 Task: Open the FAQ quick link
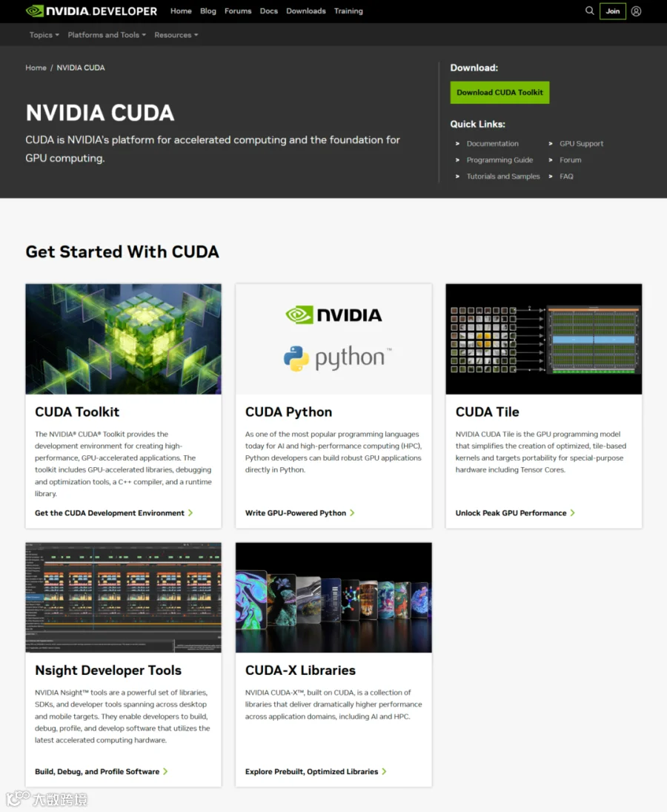[x=566, y=176]
